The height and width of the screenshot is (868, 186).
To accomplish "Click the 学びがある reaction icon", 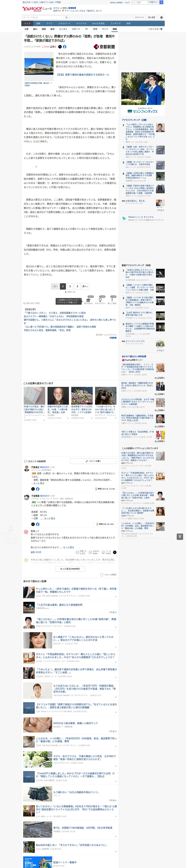I will 89,300.
